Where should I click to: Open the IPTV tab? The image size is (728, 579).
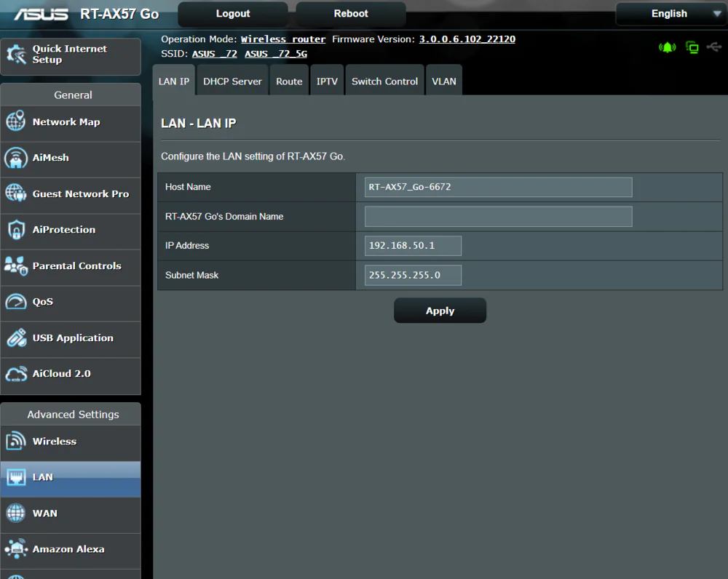pos(327,81)
